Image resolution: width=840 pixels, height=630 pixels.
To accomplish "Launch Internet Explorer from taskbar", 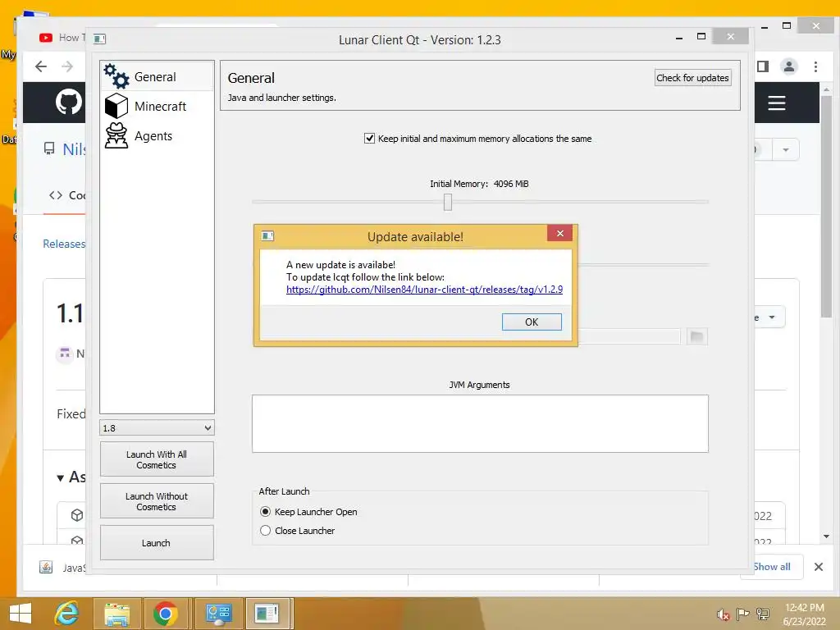I will [x=67, y=614].
